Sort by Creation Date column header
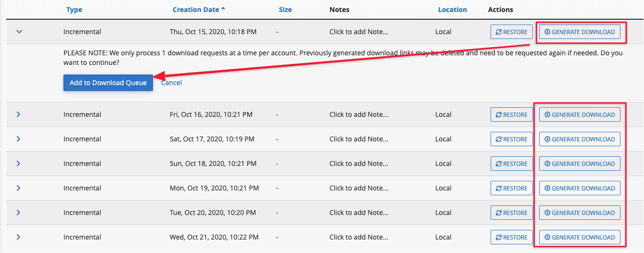644x253 pixels. pyautogui.click(x=196, y=10)
